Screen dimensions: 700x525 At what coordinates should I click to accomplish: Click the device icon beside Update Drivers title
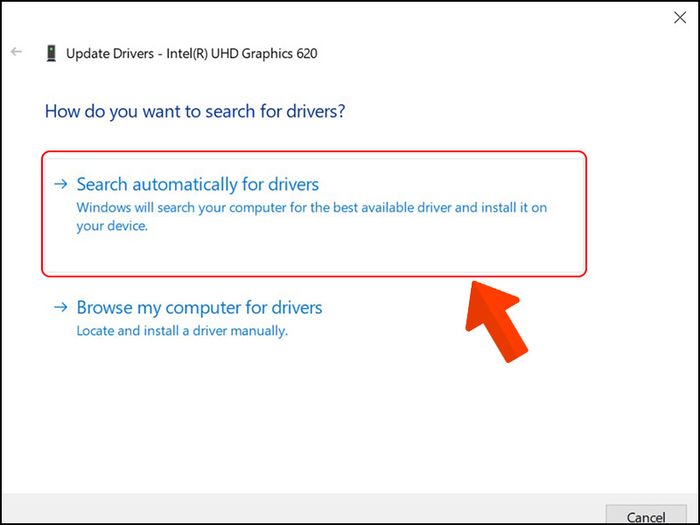click(51, 53)
